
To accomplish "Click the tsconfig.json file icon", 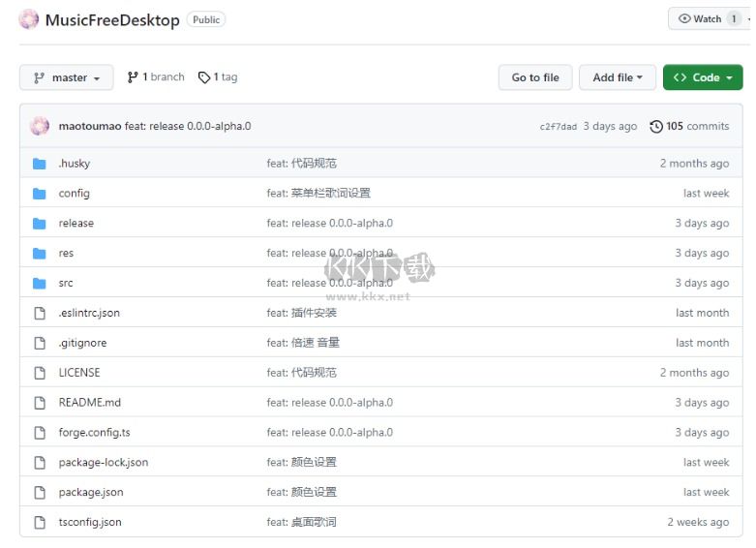I will coord(40,523).
